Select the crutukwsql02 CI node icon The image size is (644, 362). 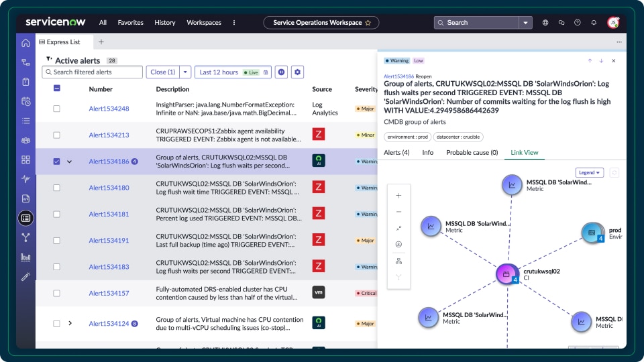click(x=506, y=274)
